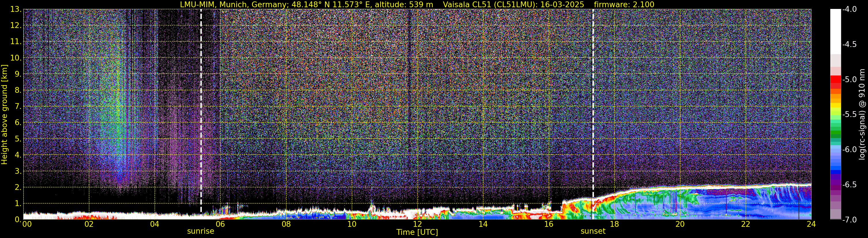Click the '20' tick on the time axis
868x238 pixels.
click(680, 224)
